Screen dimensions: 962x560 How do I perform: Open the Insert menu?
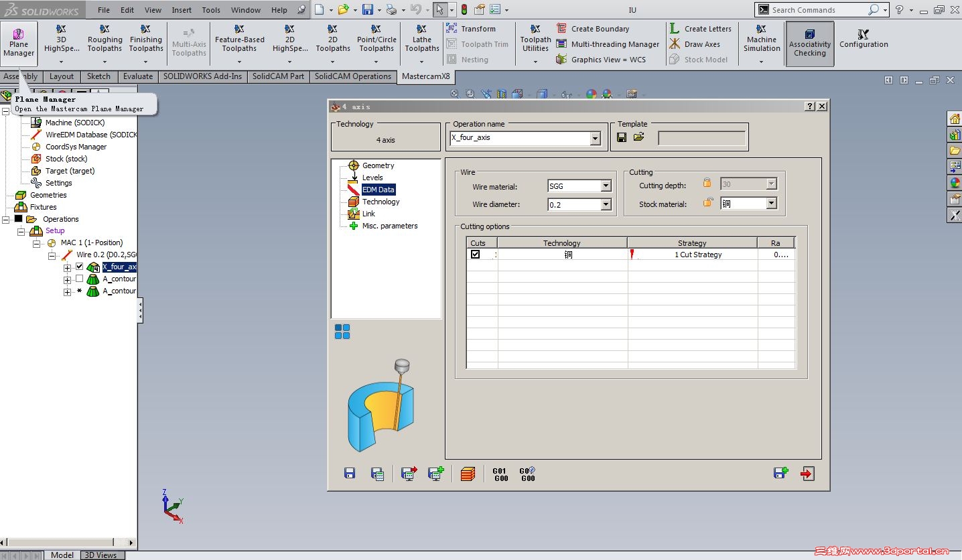[182, 10]
